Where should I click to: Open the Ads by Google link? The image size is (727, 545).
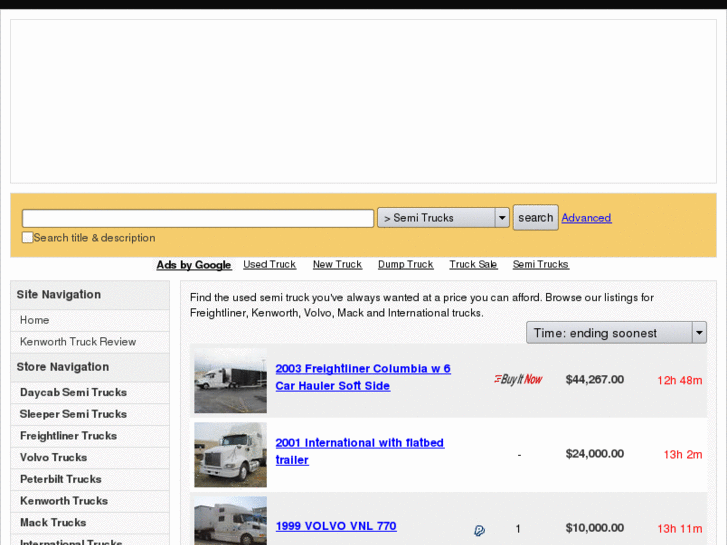click(x=194, y=265)
